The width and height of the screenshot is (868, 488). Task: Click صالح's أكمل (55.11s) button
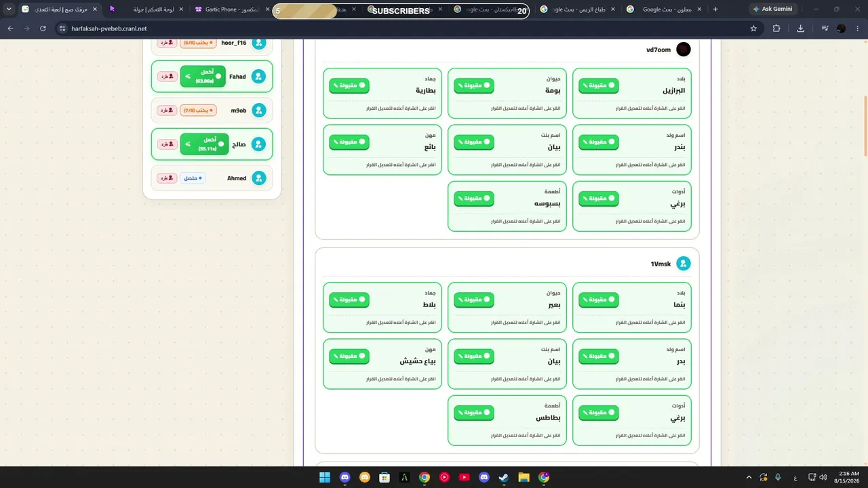coord(204,144)
